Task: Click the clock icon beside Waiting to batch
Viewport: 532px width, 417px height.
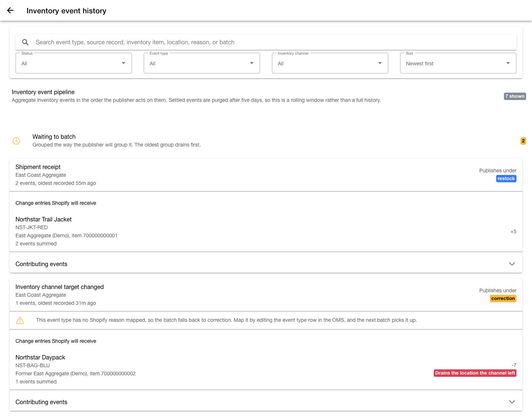Action: [x=16, y=141]
